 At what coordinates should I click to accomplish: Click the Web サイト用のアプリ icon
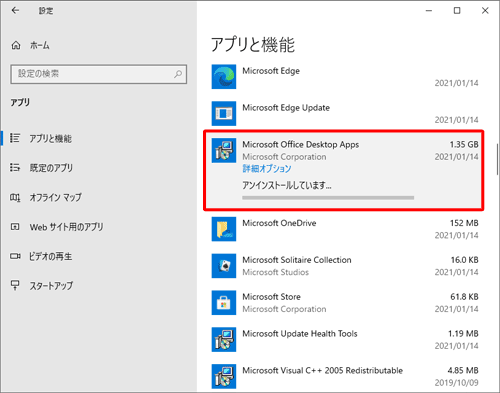(15, 227)
